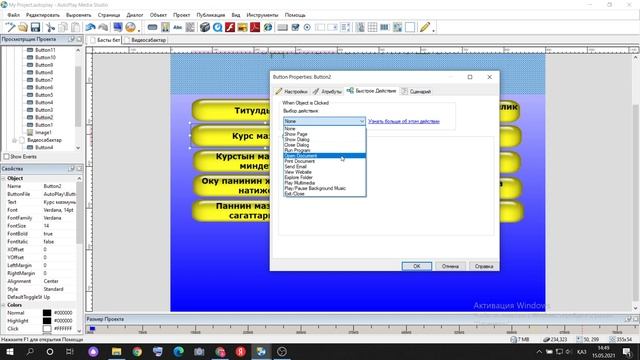Click the Preview monitor icon in toolbar
640x360 pixels.
[118, 27]
